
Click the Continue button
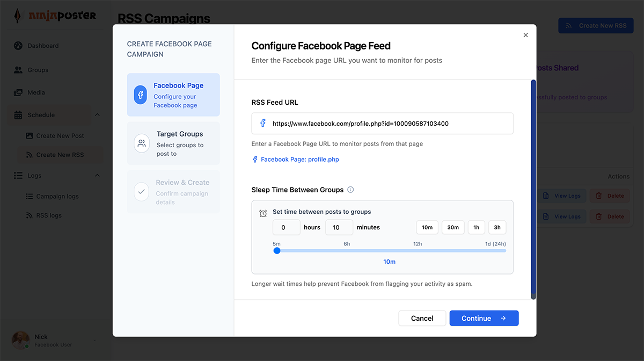point(484,318)
